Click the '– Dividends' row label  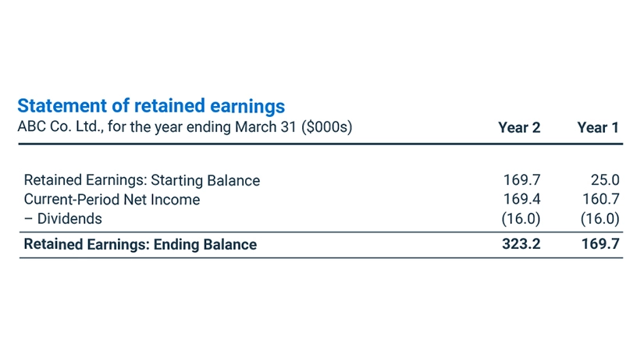[63, 218]
